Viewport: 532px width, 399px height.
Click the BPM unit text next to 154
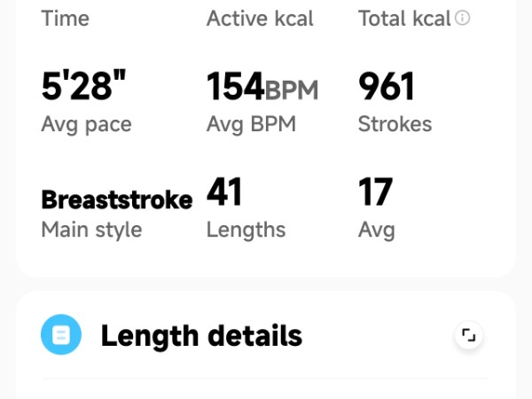(x=292, y=90)
